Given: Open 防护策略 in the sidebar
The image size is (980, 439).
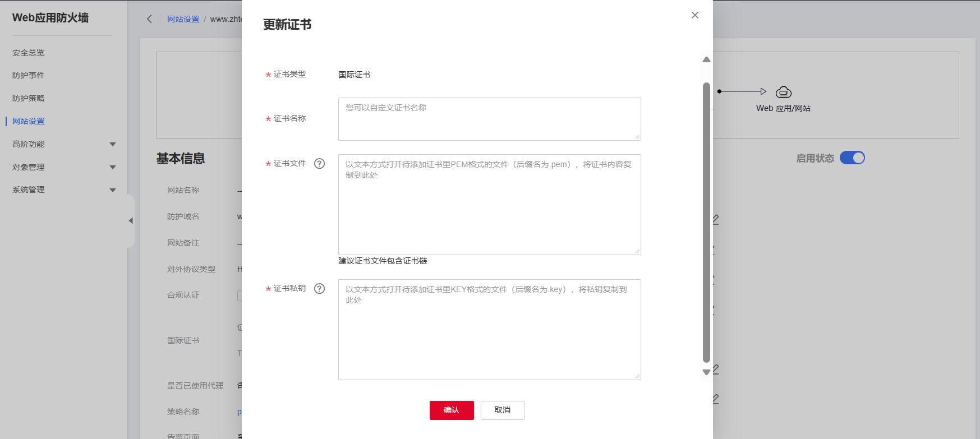Looking at the screenshot, I should pyautogui.click(x=29, y=98).
